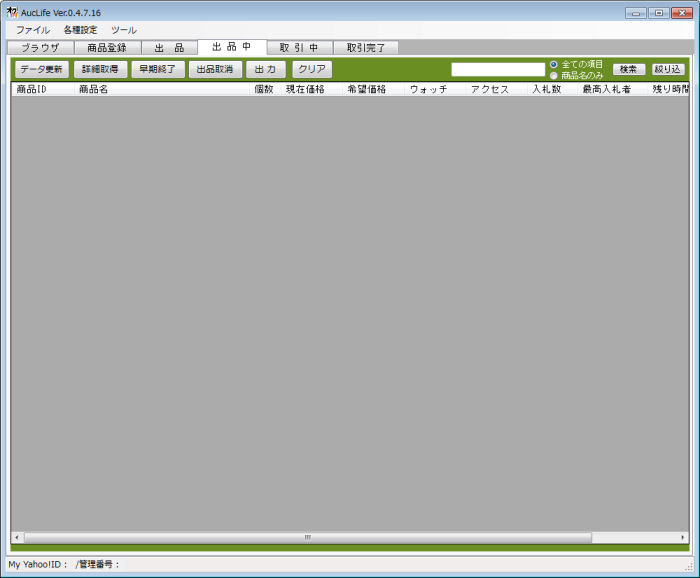Minimize the AucLife window
700x578 pixels.
(x=636, y=13)
